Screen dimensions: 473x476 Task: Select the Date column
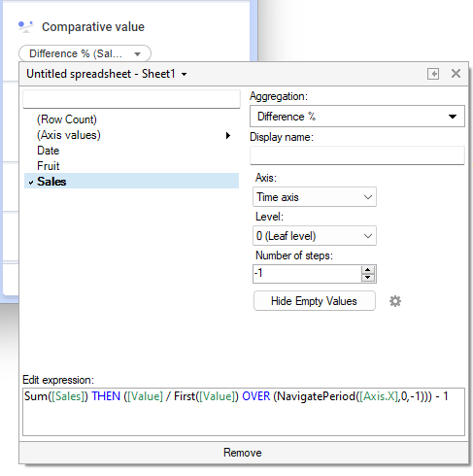point(49,151)
